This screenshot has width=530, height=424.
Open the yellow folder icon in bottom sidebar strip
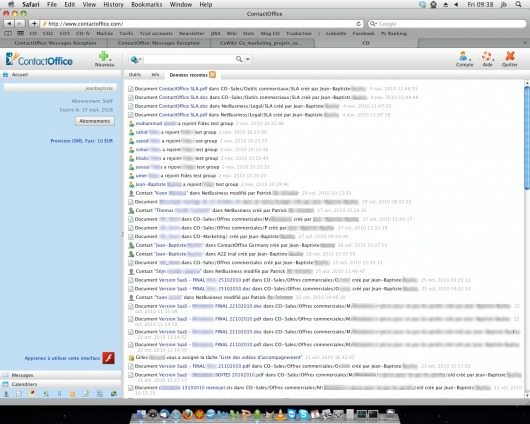[72, 394]
